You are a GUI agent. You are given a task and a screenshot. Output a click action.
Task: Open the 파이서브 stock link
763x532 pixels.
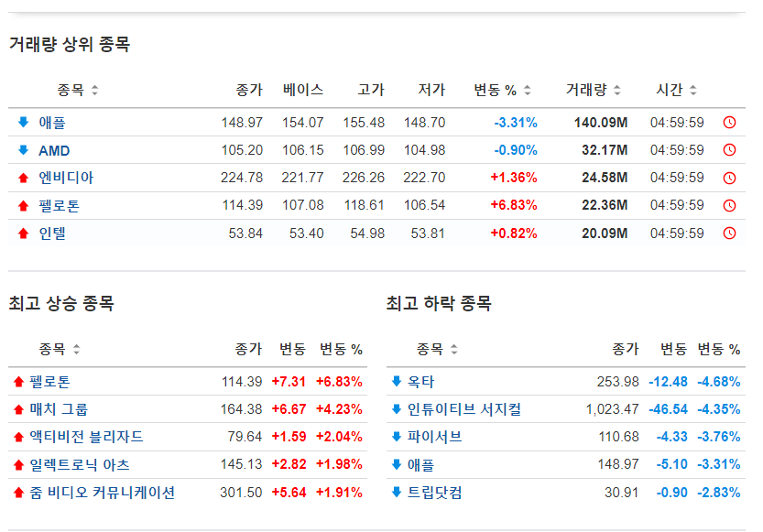(434, 437)
